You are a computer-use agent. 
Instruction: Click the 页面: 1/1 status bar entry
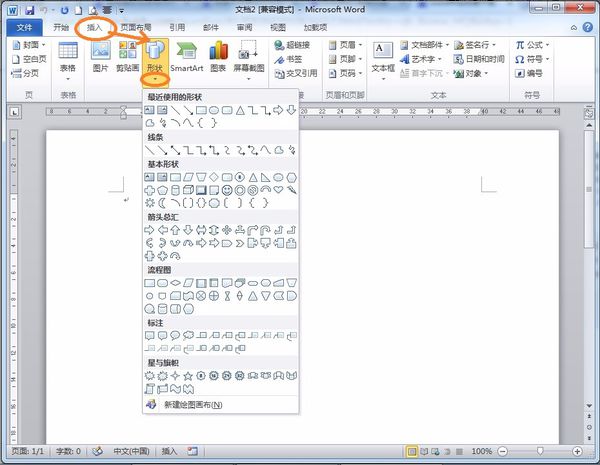coord(27,452)
